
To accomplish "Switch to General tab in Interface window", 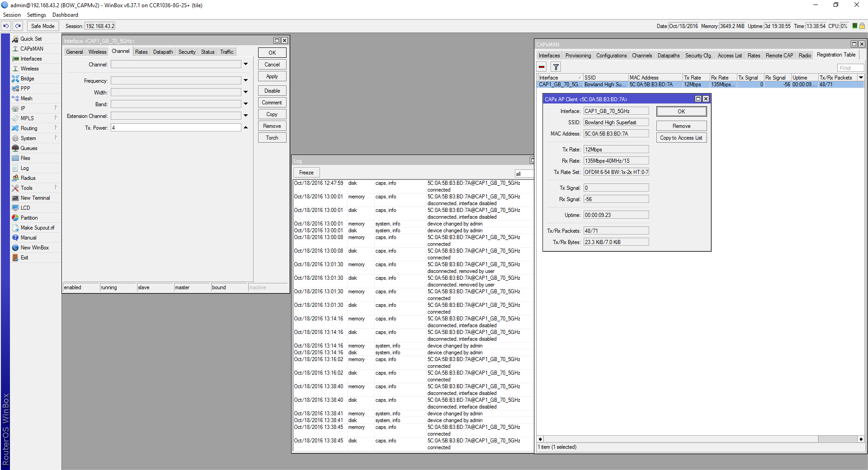I will pyautogui.click(x=75, y=52).
